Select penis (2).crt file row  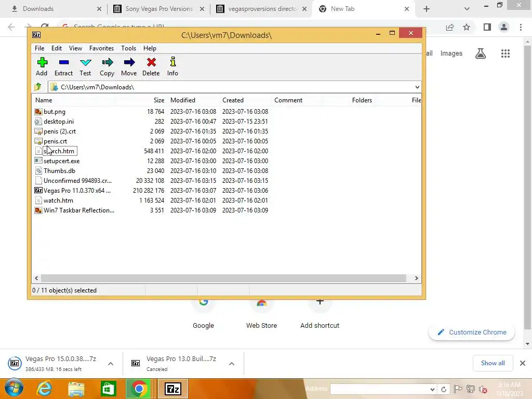(151, 131)
